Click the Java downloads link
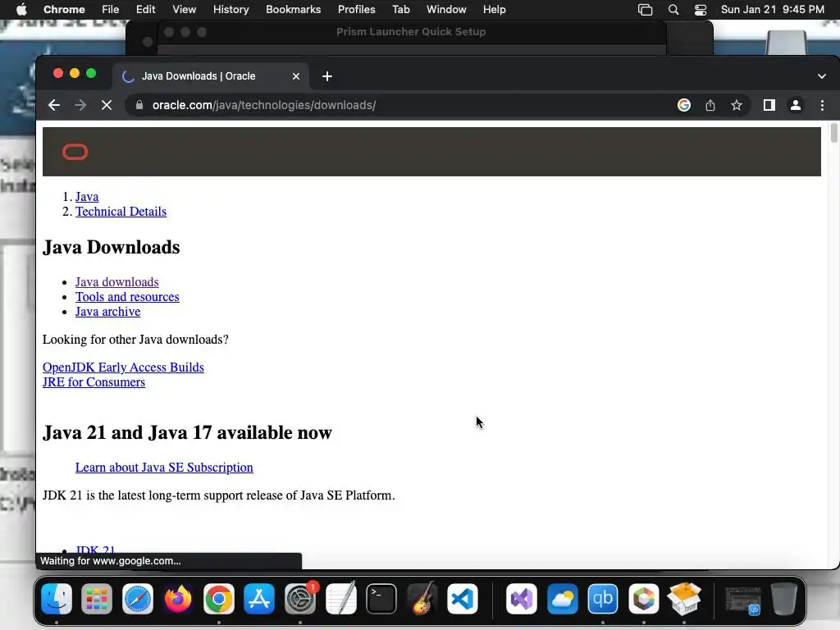840x630 pixels. (116, 282)
